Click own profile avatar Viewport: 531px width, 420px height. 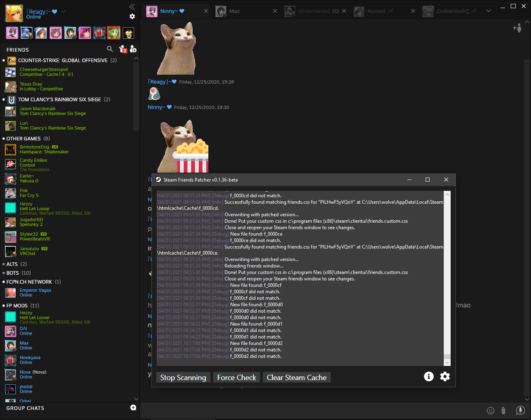click(14, 13)
